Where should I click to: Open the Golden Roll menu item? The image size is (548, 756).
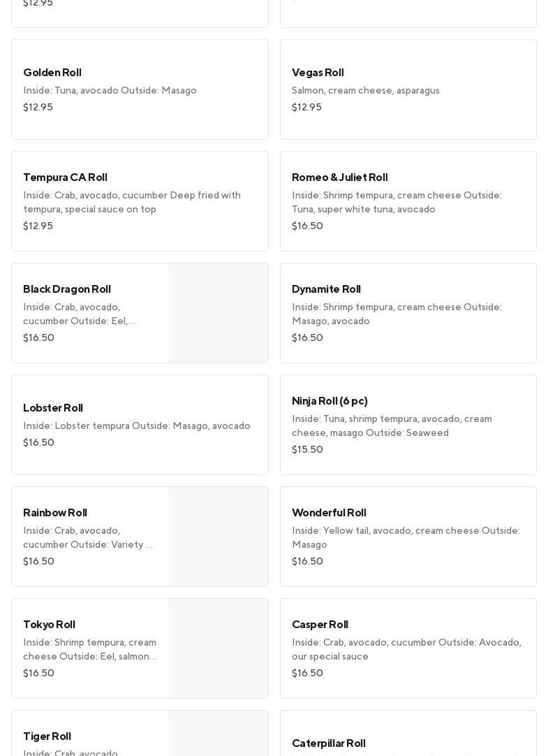(140, 89)
